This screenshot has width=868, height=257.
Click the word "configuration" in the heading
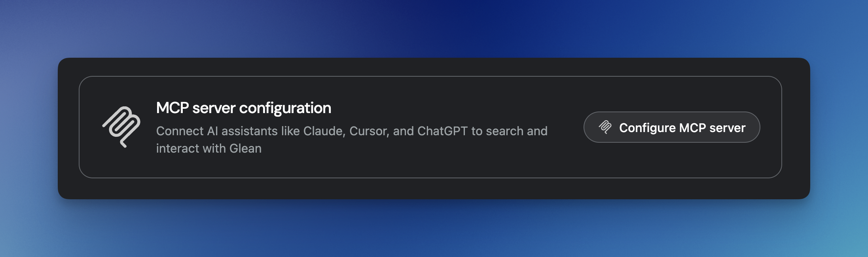point(285,108)
